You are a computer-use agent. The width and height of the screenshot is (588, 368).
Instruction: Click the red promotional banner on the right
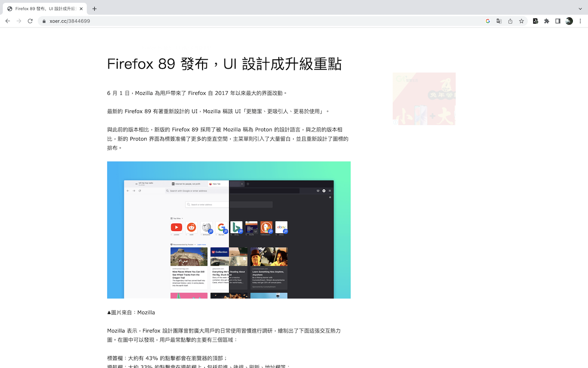424,98
